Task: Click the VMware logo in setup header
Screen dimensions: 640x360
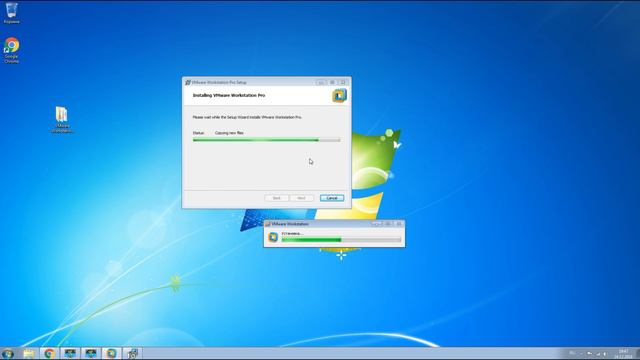Action: pos(339,96)
